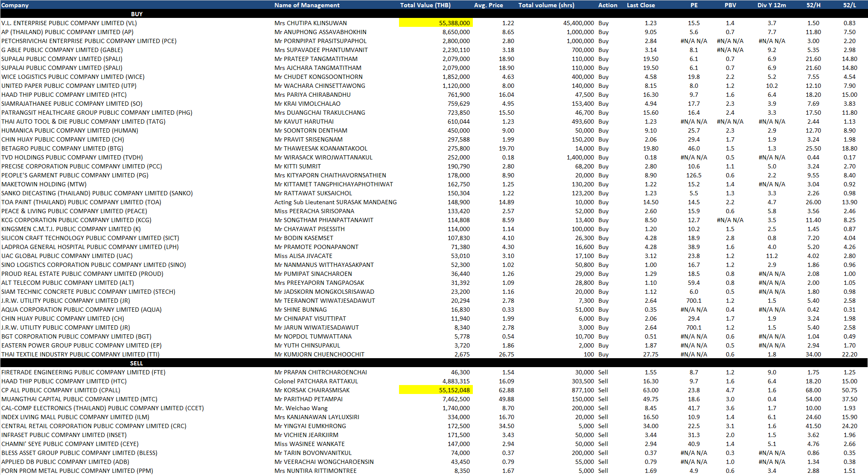Click the Name of Management header
868x475 pixels.
306,5
